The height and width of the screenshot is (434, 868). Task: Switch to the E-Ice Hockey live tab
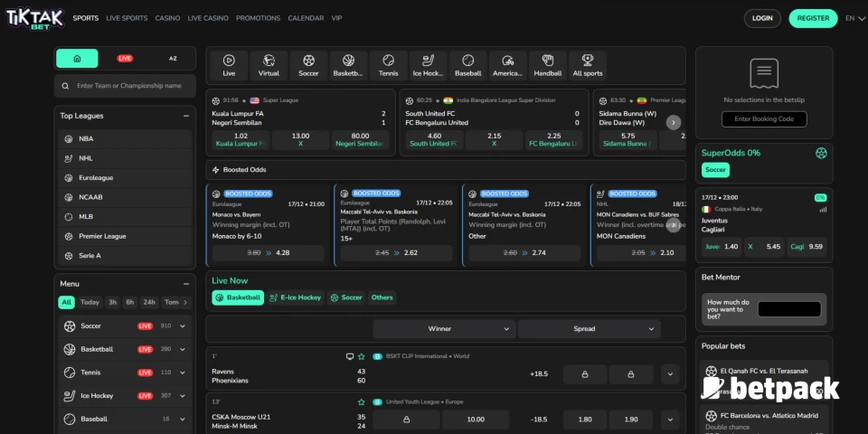pyautogui.click(x=295, y=297)
